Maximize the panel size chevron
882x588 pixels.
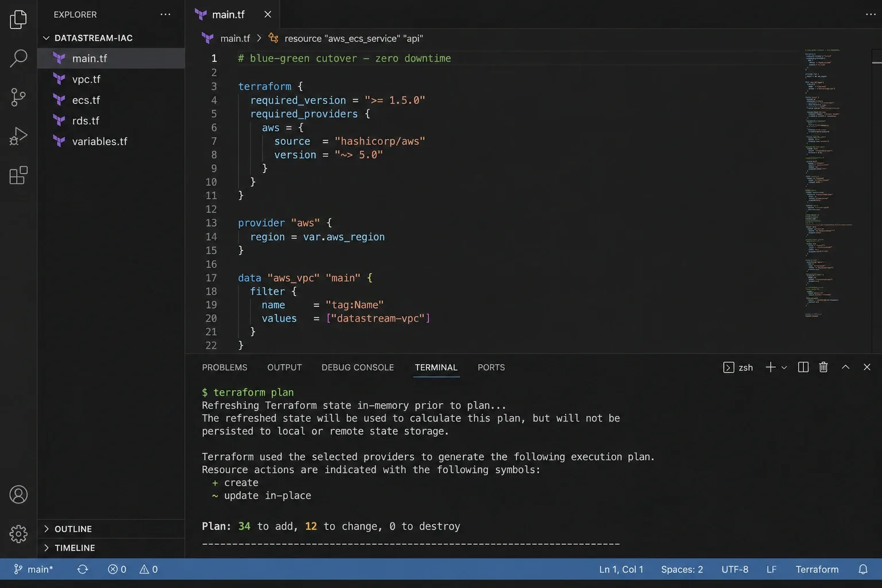pos(845,367)
